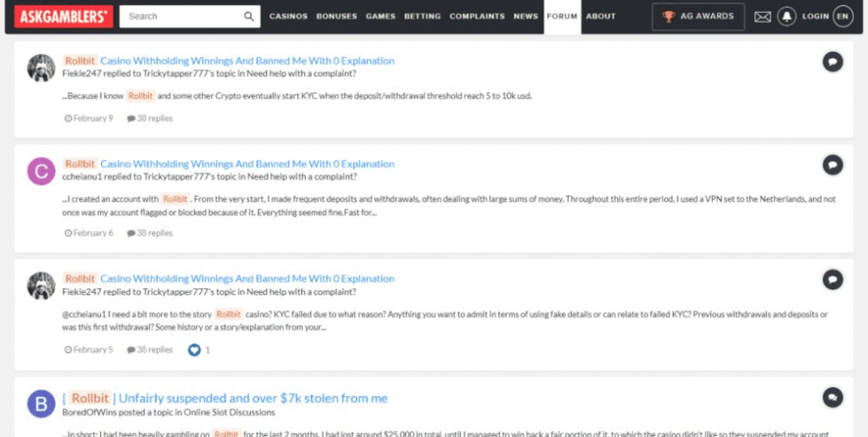Screen dimensions: 868x437
Task: Click the AskGamblers logo
Action: tap(58, 16)
